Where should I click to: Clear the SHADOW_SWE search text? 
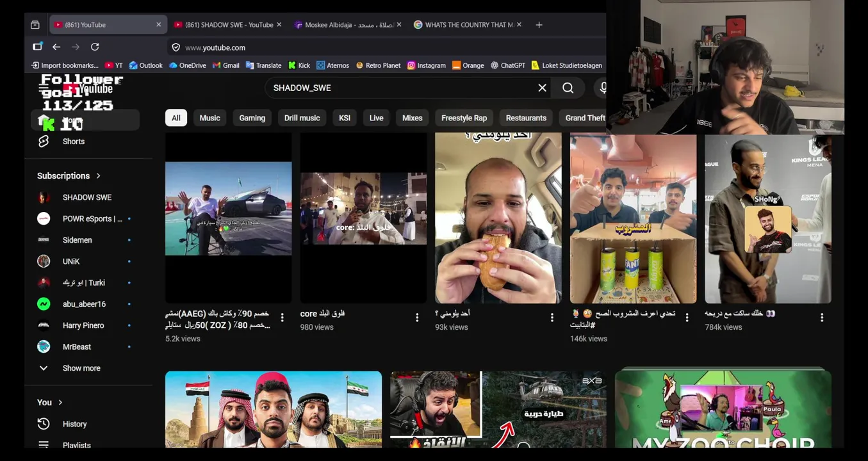[x=542, y=88]
